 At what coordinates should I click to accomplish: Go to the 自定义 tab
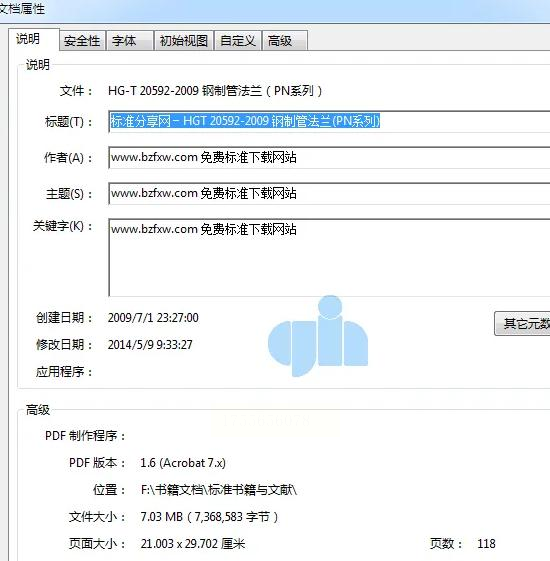238,40
